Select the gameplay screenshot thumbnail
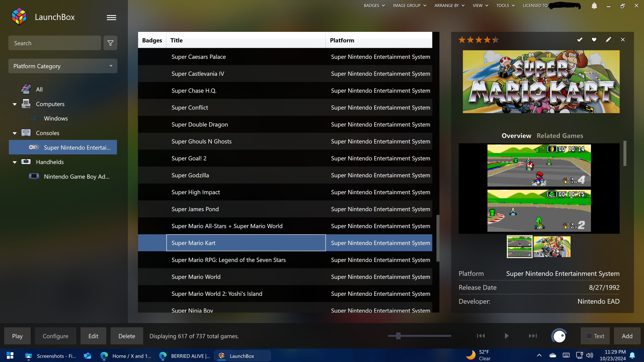This screenshot has height=362, width=644. point(520,246)
